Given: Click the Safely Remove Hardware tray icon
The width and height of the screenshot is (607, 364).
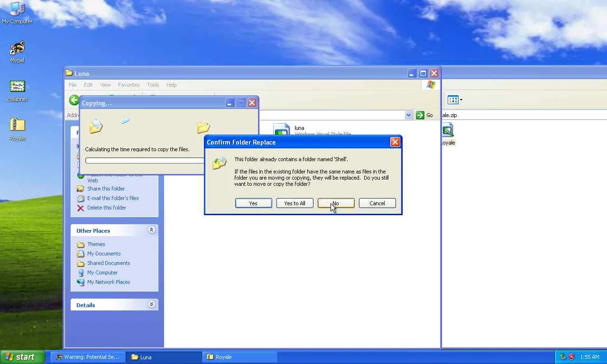Looking at the screenshot, I should (563, 357).
